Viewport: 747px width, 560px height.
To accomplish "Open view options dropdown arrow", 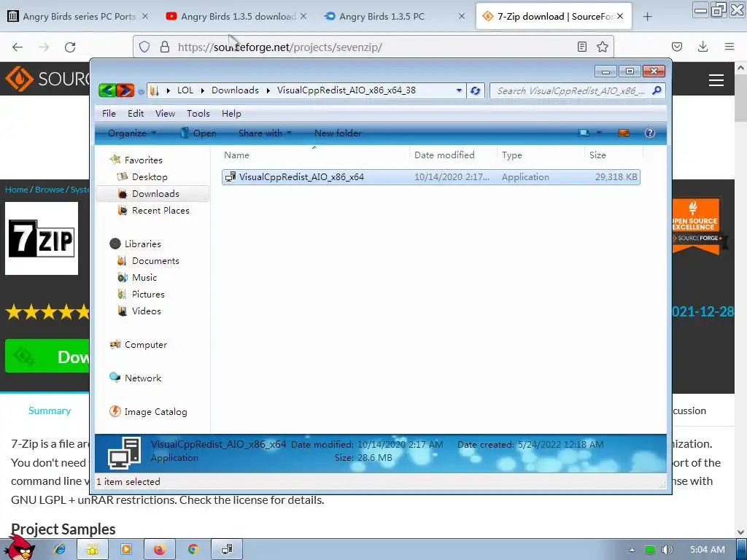I will [x=600, y=133].
